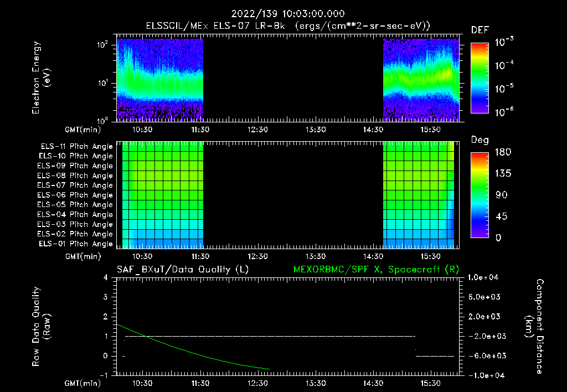The width and height of the screenshot is (567, 392).
Task: Click the plot timestamp 2022/139 10:03:00.000
Action: pyautogui.click(x=288, y=14)
